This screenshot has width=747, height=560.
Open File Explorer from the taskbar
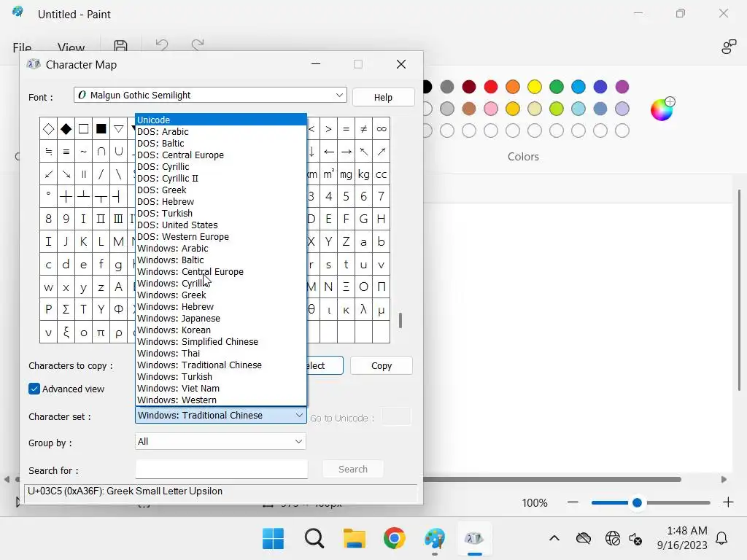click(354, 539)
